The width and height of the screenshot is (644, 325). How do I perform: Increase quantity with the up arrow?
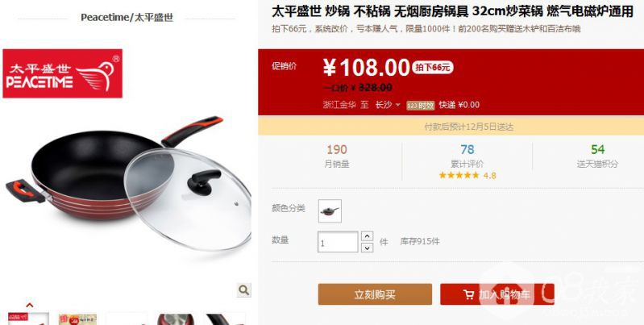pos(367,236)
